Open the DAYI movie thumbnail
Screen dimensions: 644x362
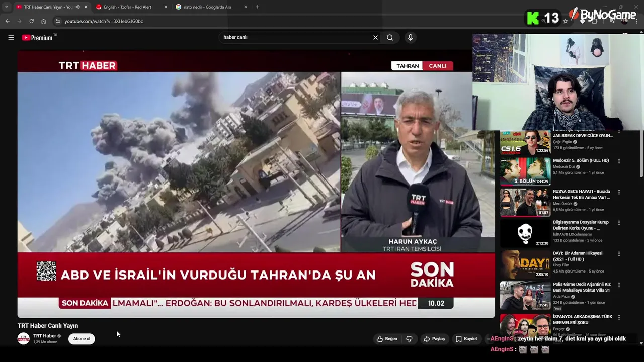pos(525,264)
